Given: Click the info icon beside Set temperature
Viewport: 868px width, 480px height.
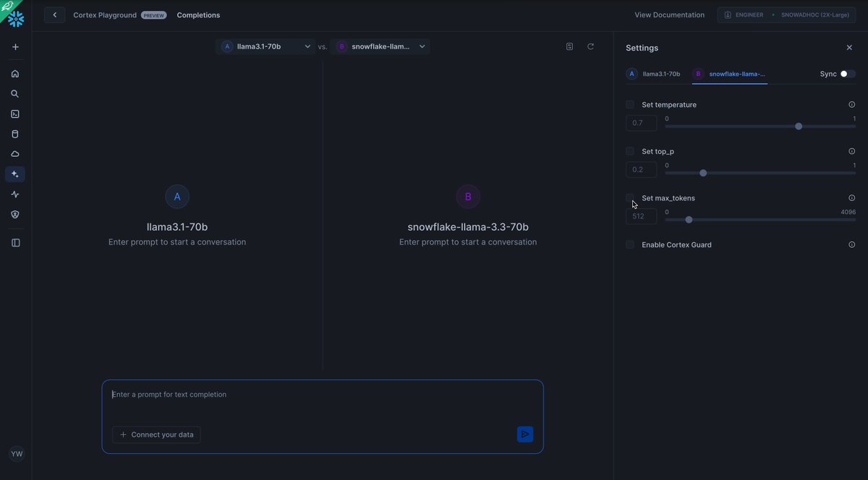Looking at the screenshot, I should (x=851, y=105).
